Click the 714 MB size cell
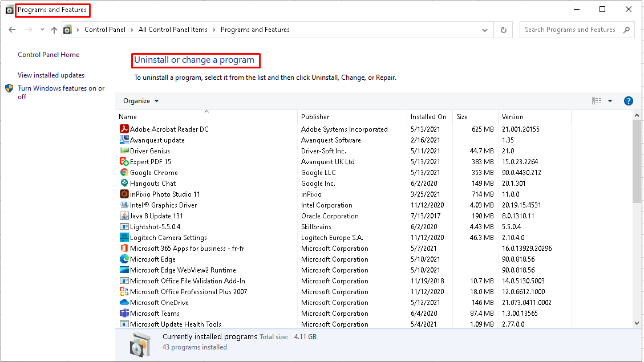The image size is (644, 362). point(483,194)
